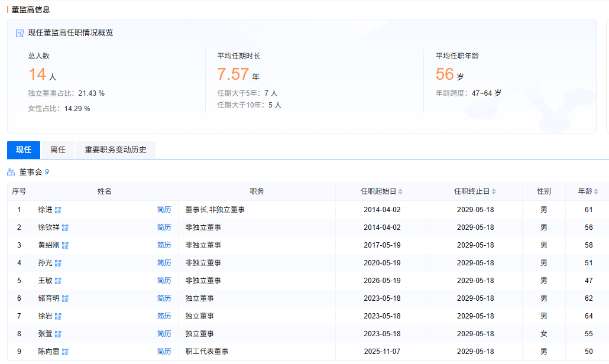Click the 现任董监高任职情况概览 overview icon
Viewport: 609px width, 364px height.
click(x=20, y=33)
